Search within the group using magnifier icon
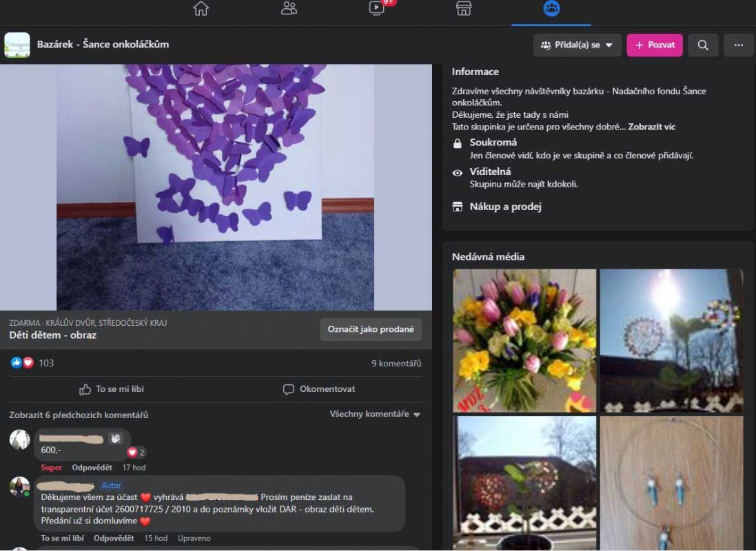Viewport: 756px width, 551px height. click(x=702, y=45)
